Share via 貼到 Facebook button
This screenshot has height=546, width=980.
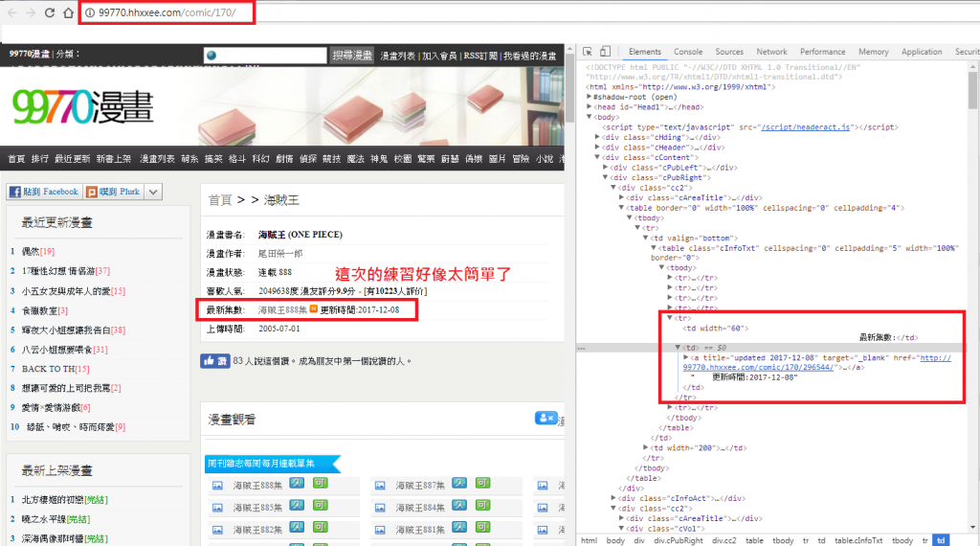[44, 192]
